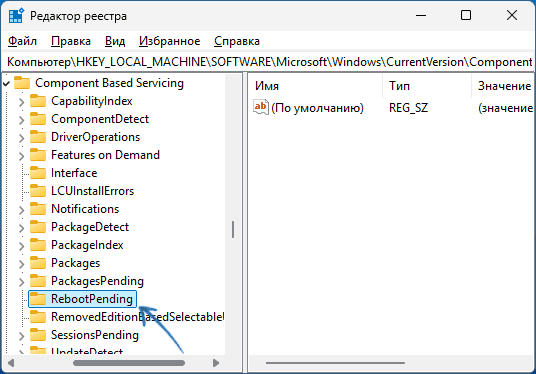The width and height of the screenshot is (536, 374).
Task: Expand the PackageIndex key
Action: point(22,246)
